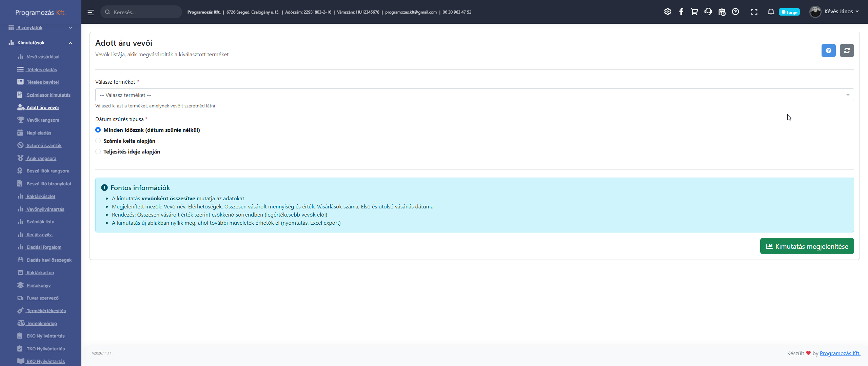This screenshot has height=366, width=868.
Task: Click the shopping cart icon
Action: (x=694, y=12)
